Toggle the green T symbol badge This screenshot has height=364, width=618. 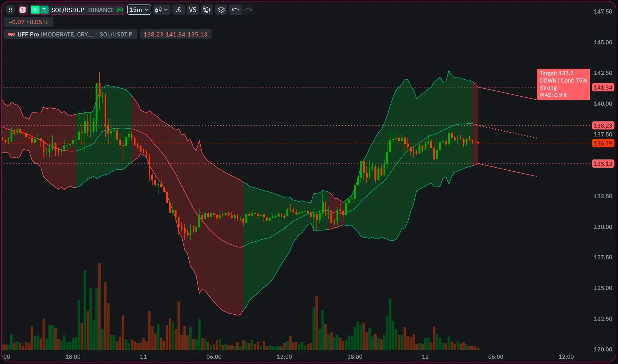click(44, 9)
